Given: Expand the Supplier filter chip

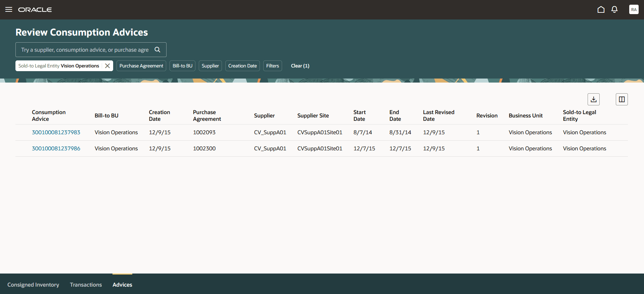Looking at the screenshot, I should coord(210,66).
